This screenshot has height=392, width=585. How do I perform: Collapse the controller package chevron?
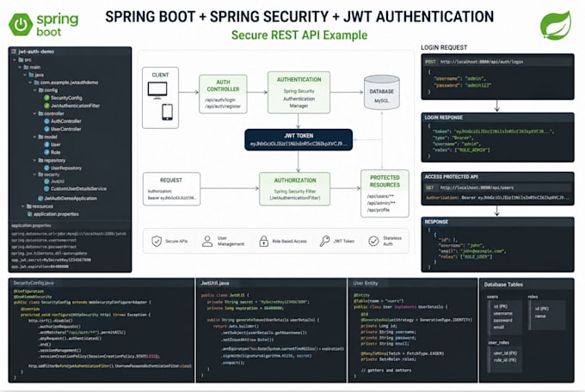(35, 113)
